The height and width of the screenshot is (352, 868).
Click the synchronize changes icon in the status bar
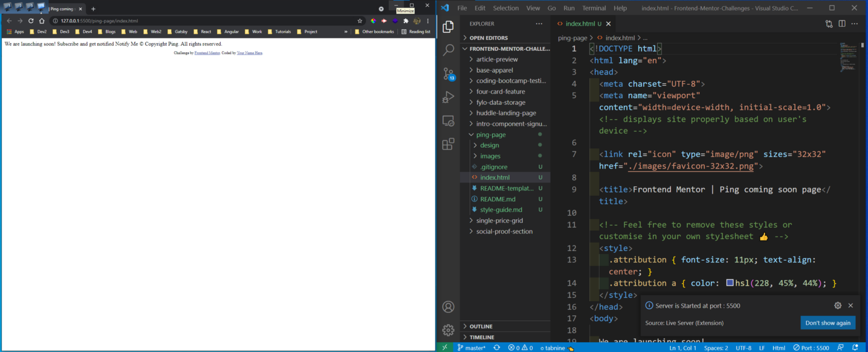pyautogui.click(x=497, y=348)
